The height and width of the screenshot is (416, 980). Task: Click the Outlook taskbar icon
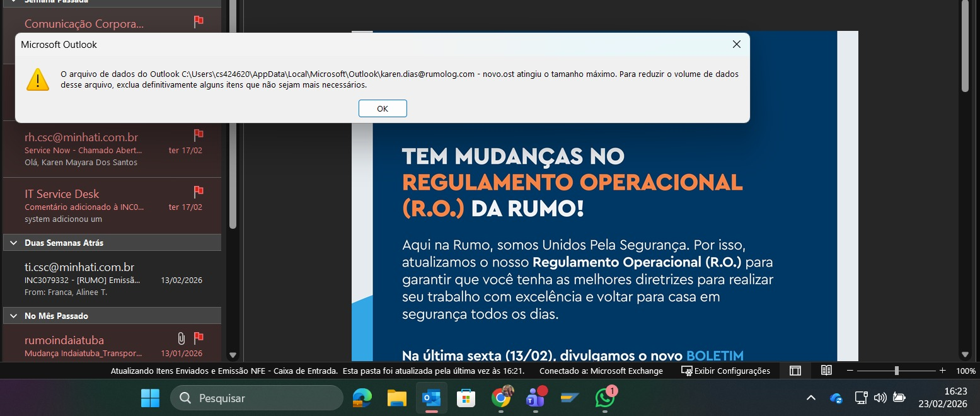pos(431,398)
